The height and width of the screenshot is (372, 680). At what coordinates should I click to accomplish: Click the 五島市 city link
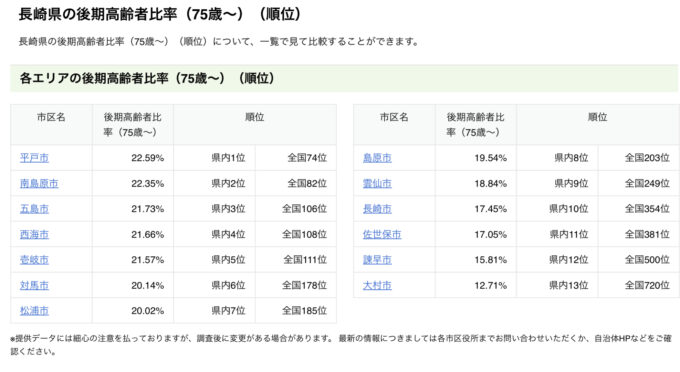click(34, 209)
